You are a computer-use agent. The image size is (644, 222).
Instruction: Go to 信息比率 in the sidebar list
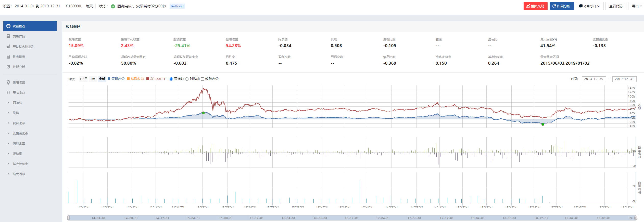(19, 144)
